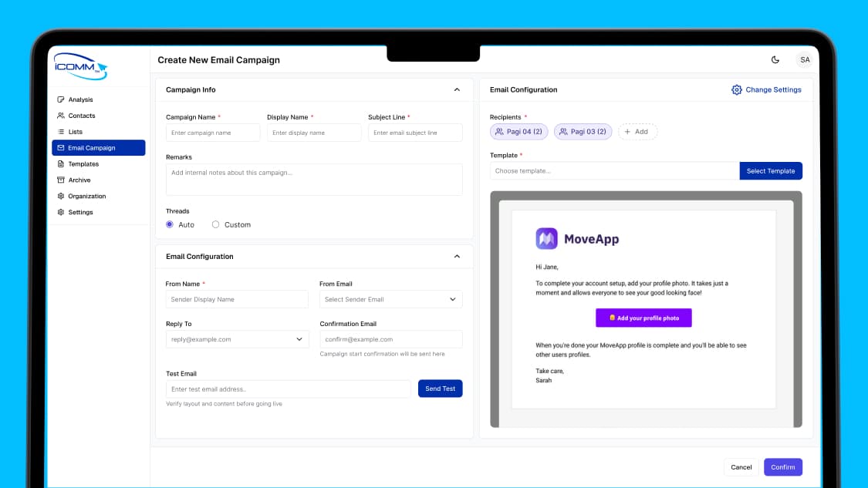Click the iCOMM logo
The image size is (868, 488).
(81, 66)
